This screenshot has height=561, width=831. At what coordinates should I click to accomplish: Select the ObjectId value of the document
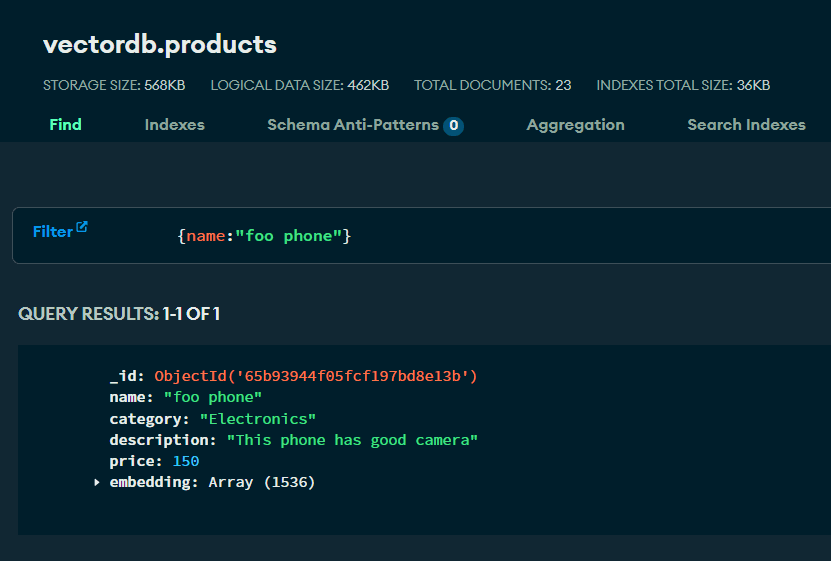coord(316,376)
